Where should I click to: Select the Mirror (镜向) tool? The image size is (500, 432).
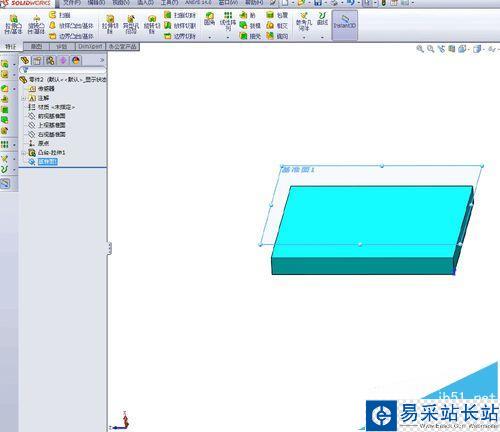pos(277,36)
